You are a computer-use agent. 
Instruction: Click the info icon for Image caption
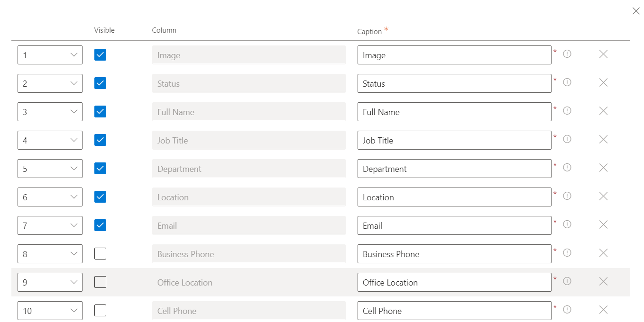pos(567,54)
